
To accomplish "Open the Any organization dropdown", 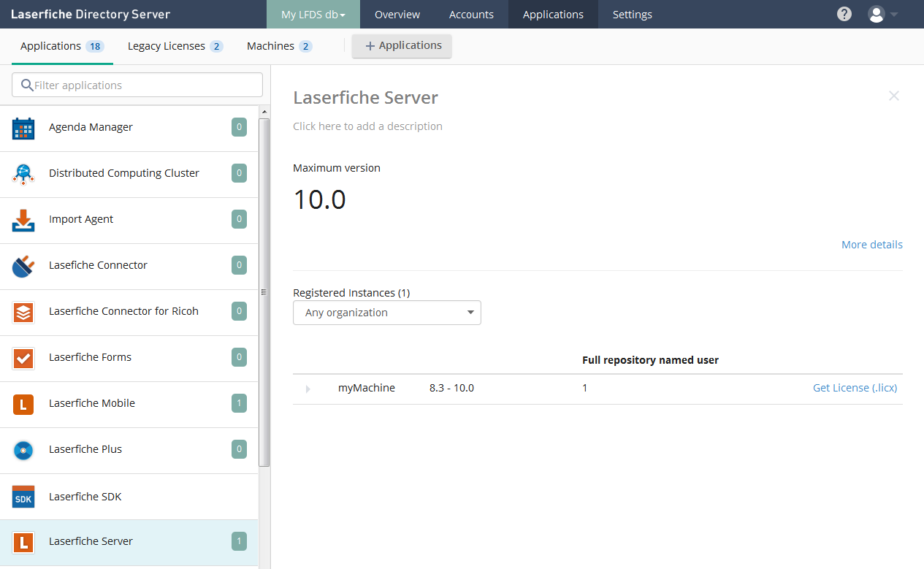I will click(x=387, y=313).
